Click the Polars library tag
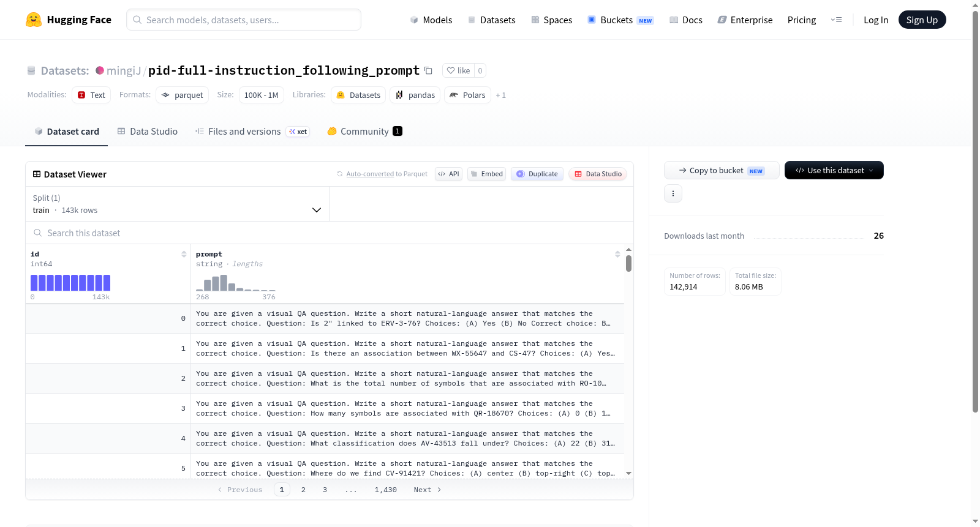 coord(467,95)
